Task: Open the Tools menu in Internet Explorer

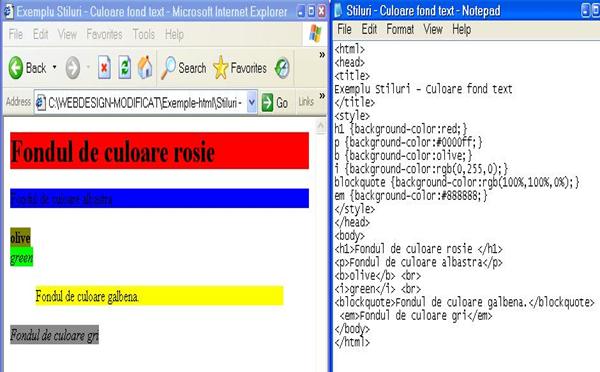Action: coord(144,34)
